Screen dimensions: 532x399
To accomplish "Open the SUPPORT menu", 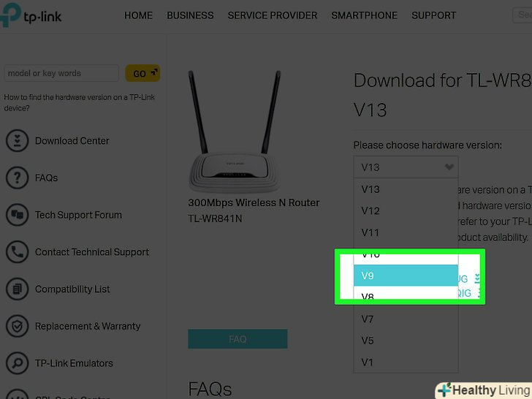I will tap(433, 15).
